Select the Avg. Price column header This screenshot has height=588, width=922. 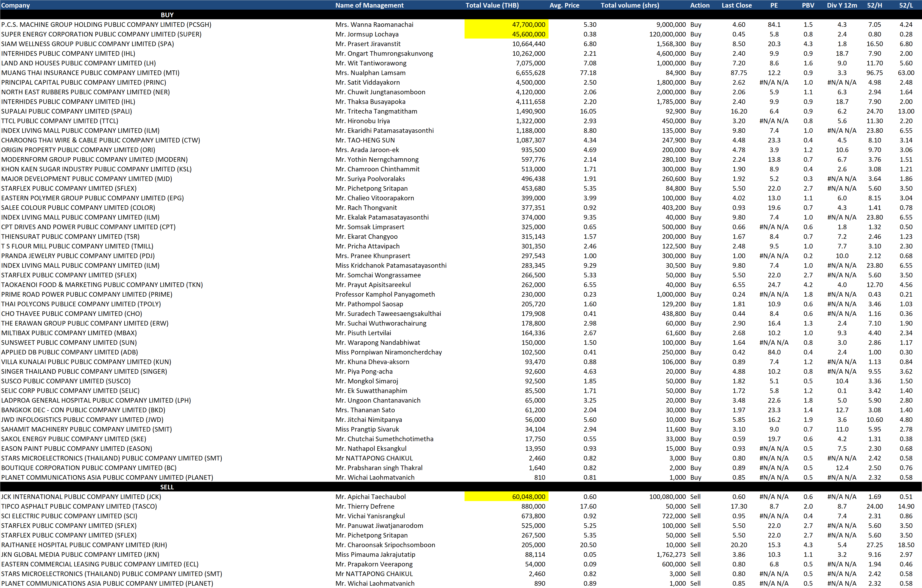point(564,5)
